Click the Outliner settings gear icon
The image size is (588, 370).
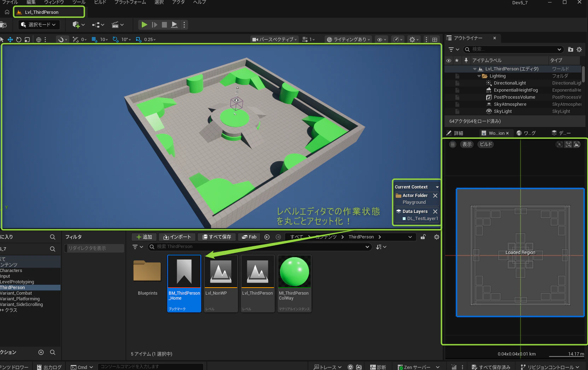pyautogui.click(x=579, y=50)
